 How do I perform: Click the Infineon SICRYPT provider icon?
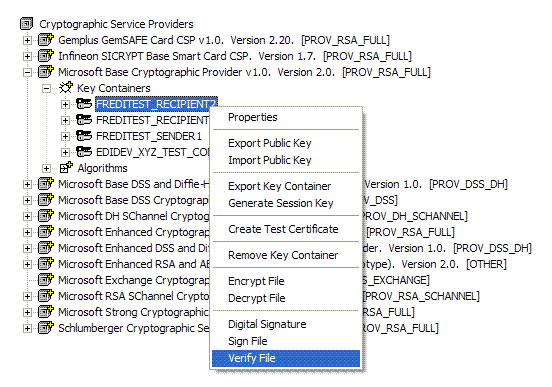click(x=46, y=56)
